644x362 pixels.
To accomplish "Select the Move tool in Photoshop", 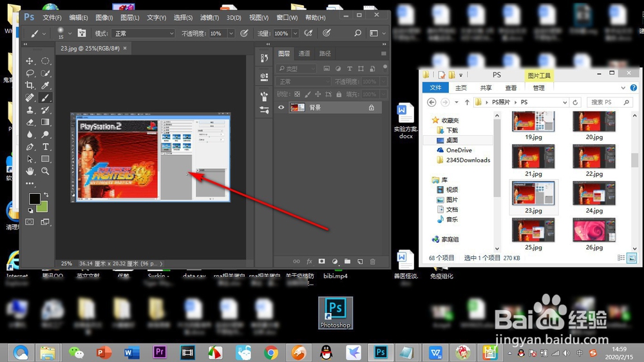I will (x=30, y=61).
